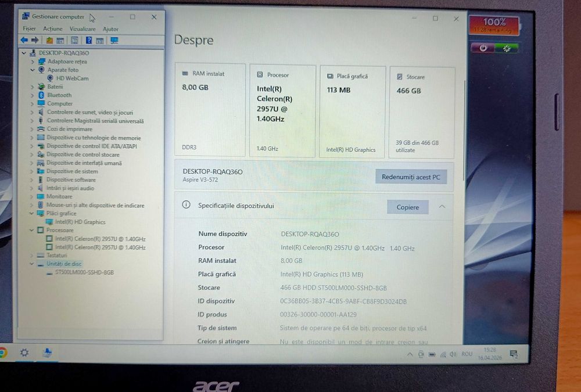Image resolution: width=581 pixels, height=392 pixels.
Task: Collapse the Procesoare node arrow
Action: click(x=31, y=230)
